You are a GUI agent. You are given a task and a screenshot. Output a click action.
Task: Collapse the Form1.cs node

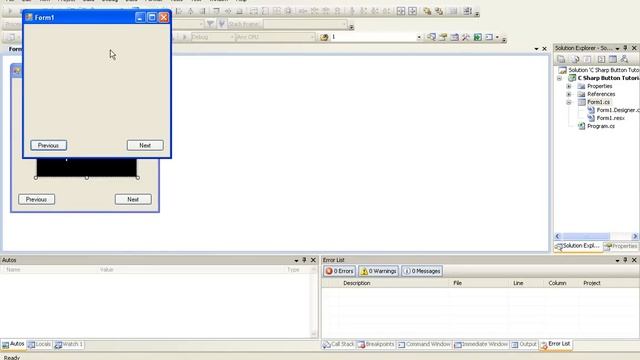(x=569, y=102)
